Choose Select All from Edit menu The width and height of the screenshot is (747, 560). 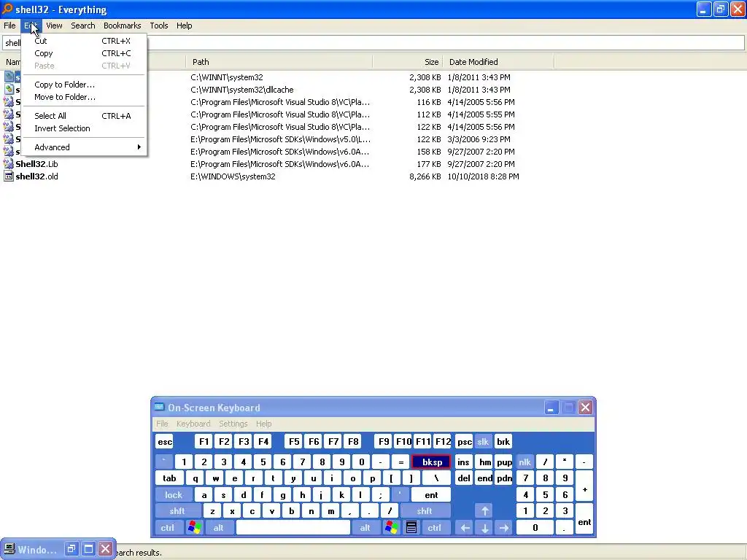pyautogui.click(x=83, y=116)
